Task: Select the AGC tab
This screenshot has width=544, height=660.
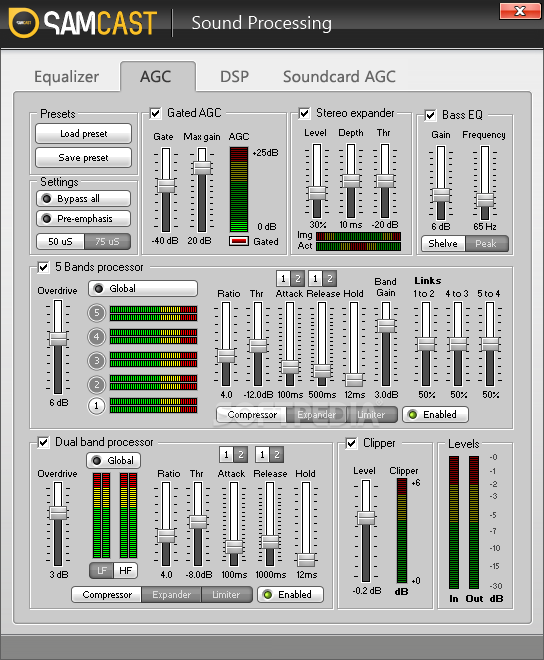Action: click(156, 77)
